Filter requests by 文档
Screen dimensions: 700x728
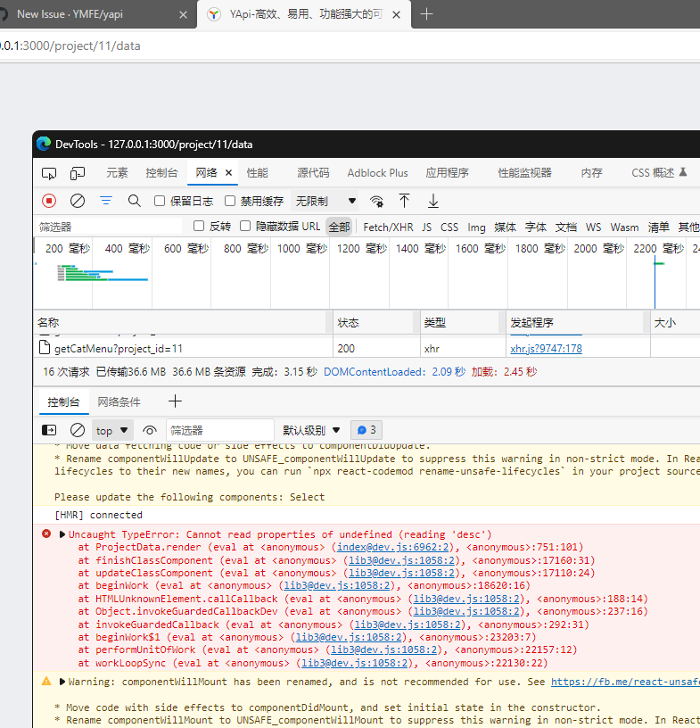566,227
